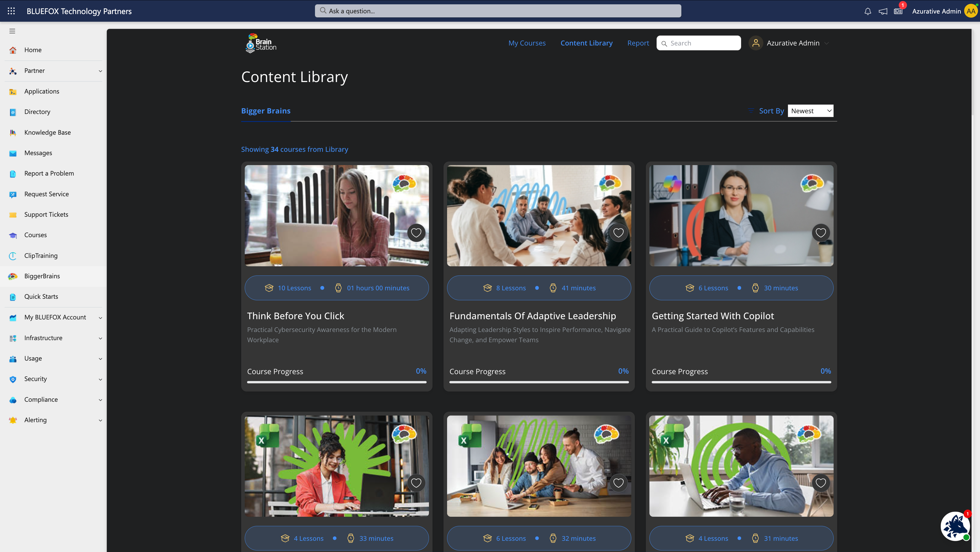Open the Fundamentals Of Adaptive Leadership thumbnail
Viewport: 980px width, 552px height.
(539, 215)
